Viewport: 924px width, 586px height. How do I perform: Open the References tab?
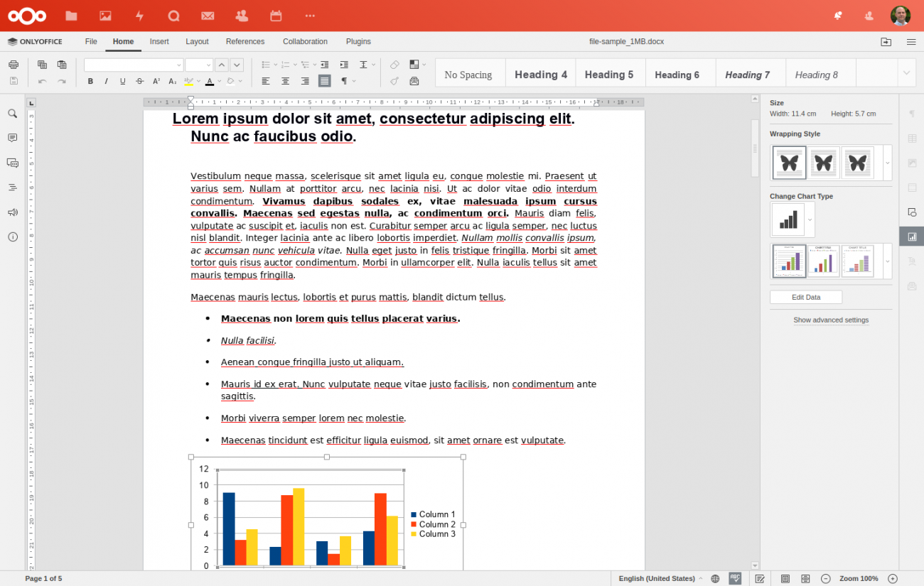[x=245, y=42]
